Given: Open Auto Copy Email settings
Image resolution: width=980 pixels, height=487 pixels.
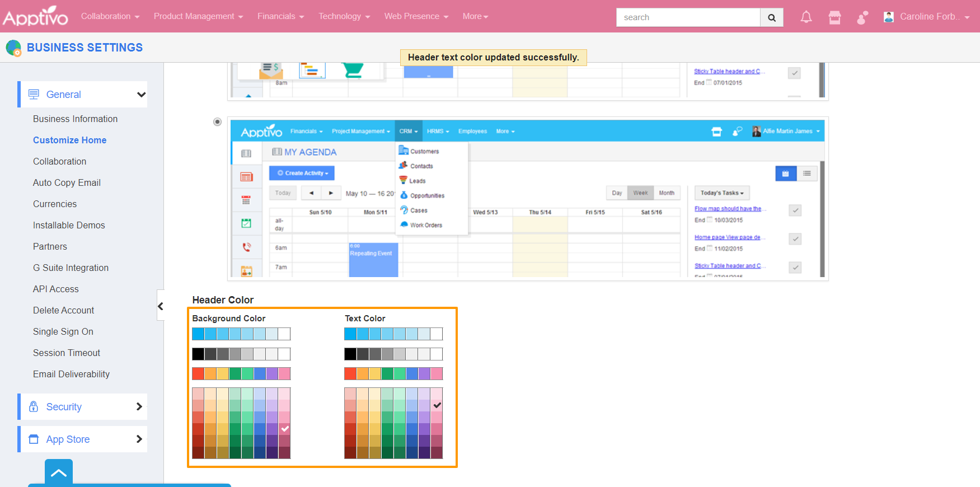Looking at the screenshot, I should [67, 182].
